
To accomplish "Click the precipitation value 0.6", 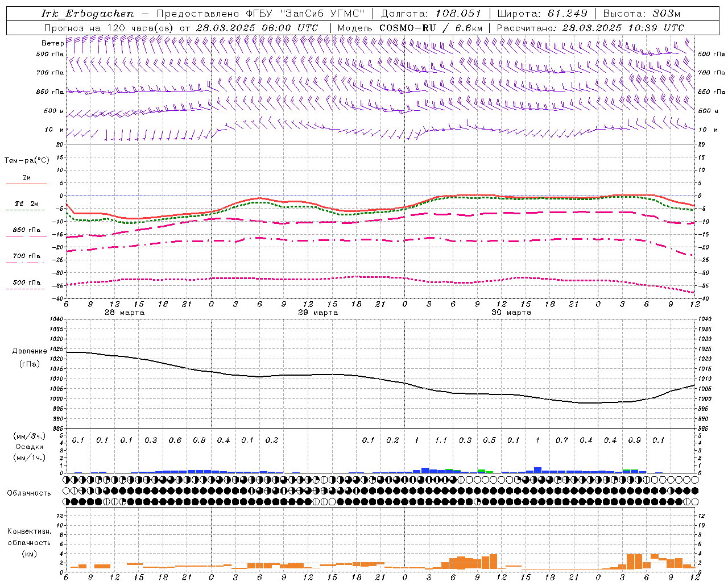I will (175, 440).
